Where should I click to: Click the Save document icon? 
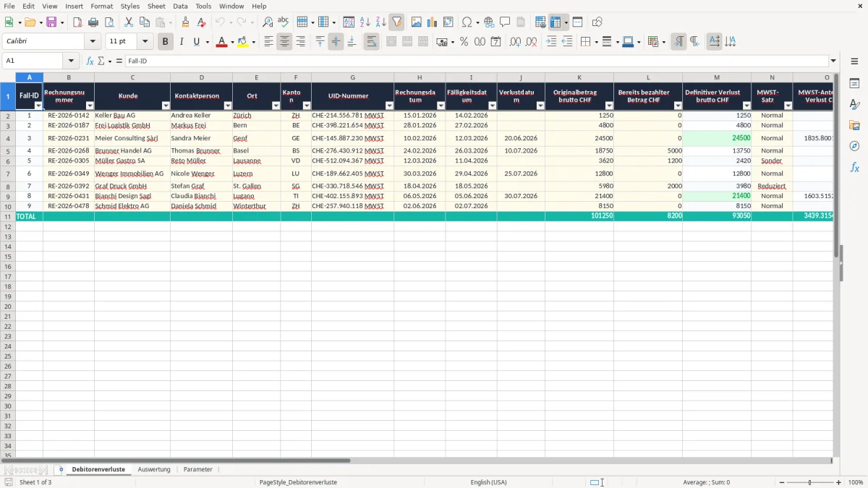pos(51,22)
